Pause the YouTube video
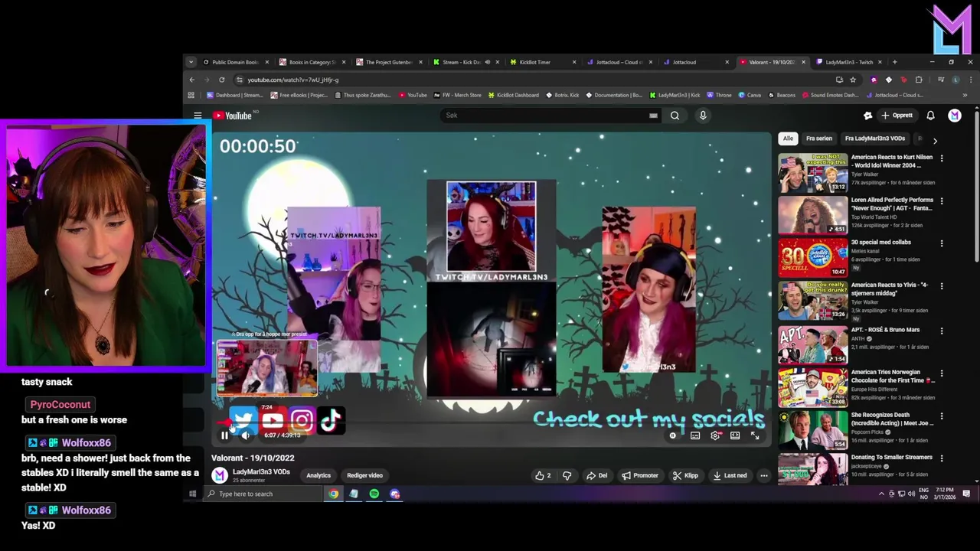This screenshot has width=980, height=551. point(224,435)
